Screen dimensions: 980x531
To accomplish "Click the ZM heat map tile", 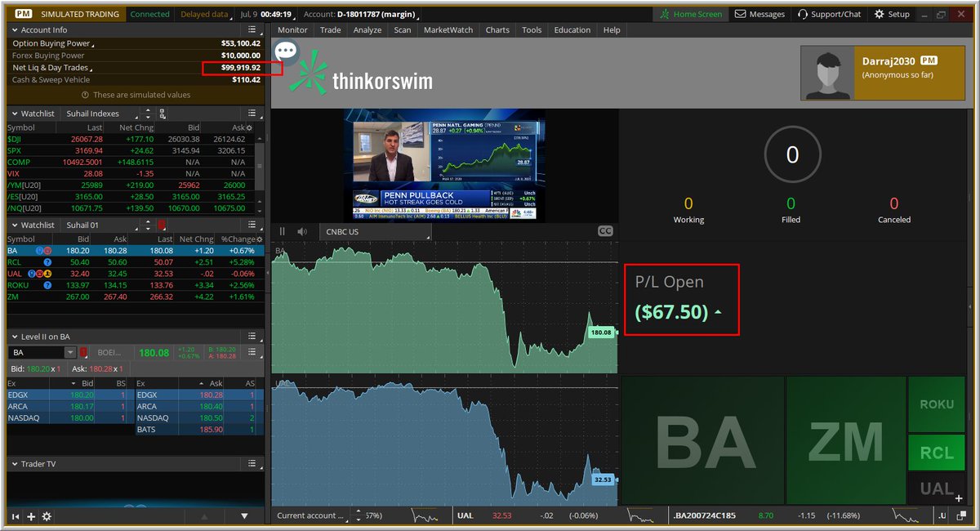I will point(846,441).
